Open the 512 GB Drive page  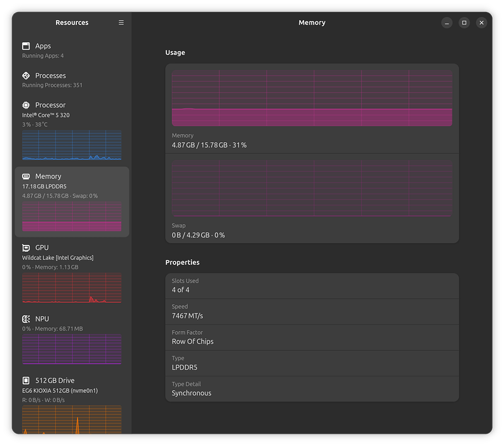point(72,403)
